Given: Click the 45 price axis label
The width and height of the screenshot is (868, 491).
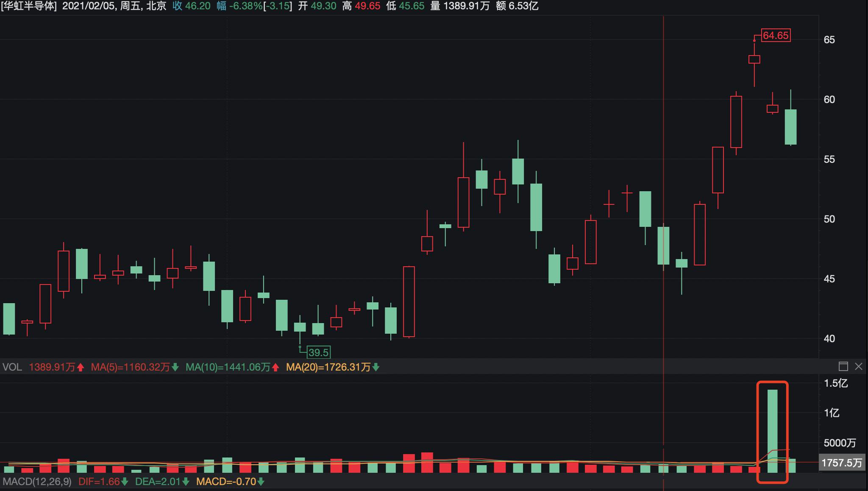Looking at the screenshot, I should click(x=829, y=279).
